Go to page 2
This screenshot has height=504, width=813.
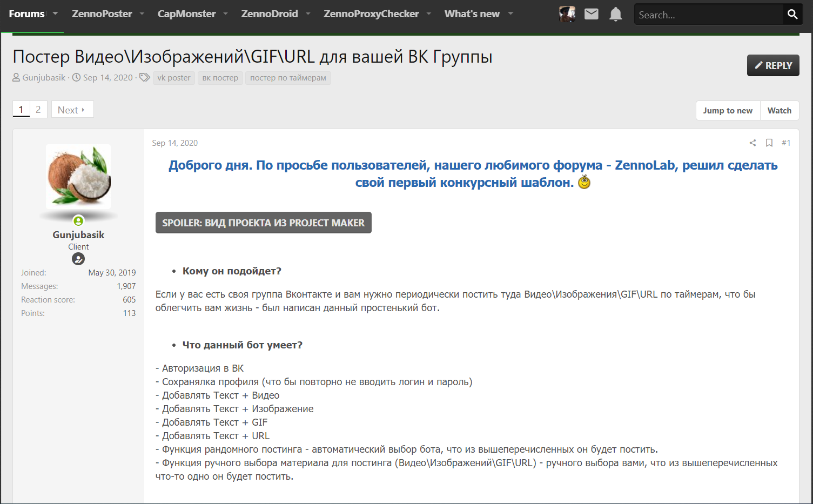click(x=38, y=110)
